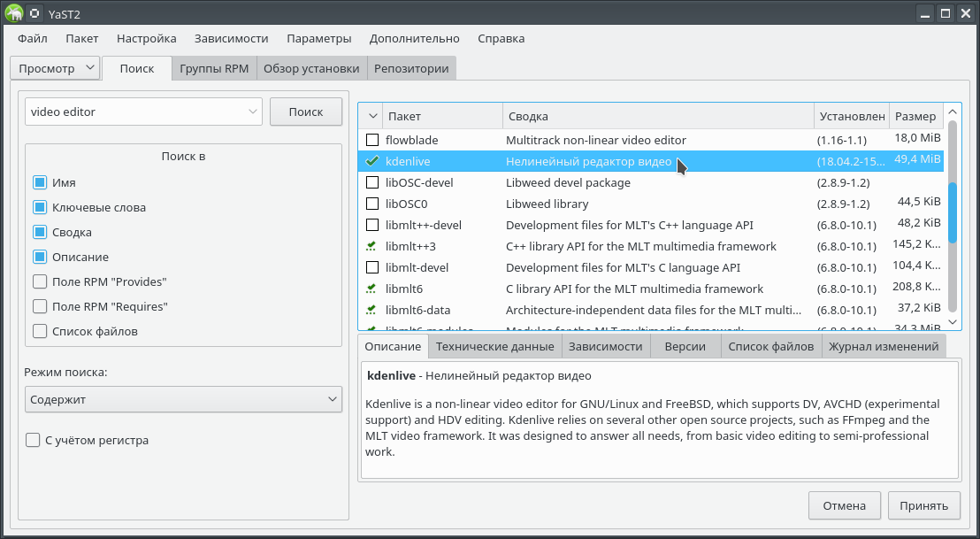
Task: Switch to Репозитории tab
Action: (411, 69)
